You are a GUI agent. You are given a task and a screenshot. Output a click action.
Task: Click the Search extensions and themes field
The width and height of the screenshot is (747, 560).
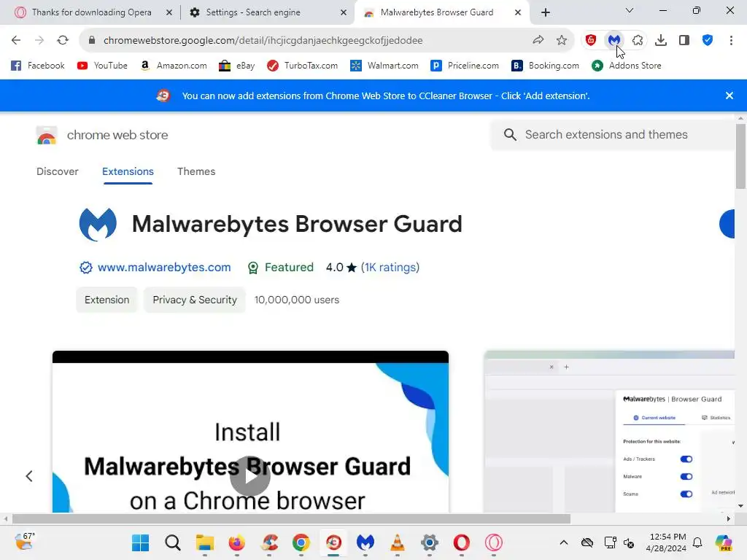click(x=612, y=135)
